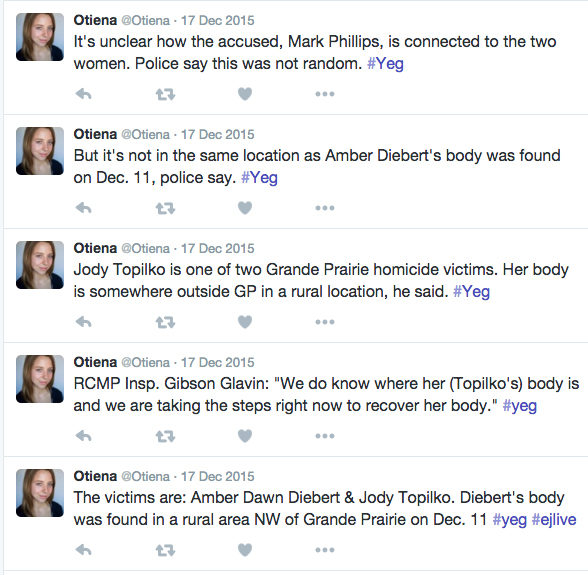Reply to the tweet naming both victims
The image size is (588, 575).
[x=83, y=550]
